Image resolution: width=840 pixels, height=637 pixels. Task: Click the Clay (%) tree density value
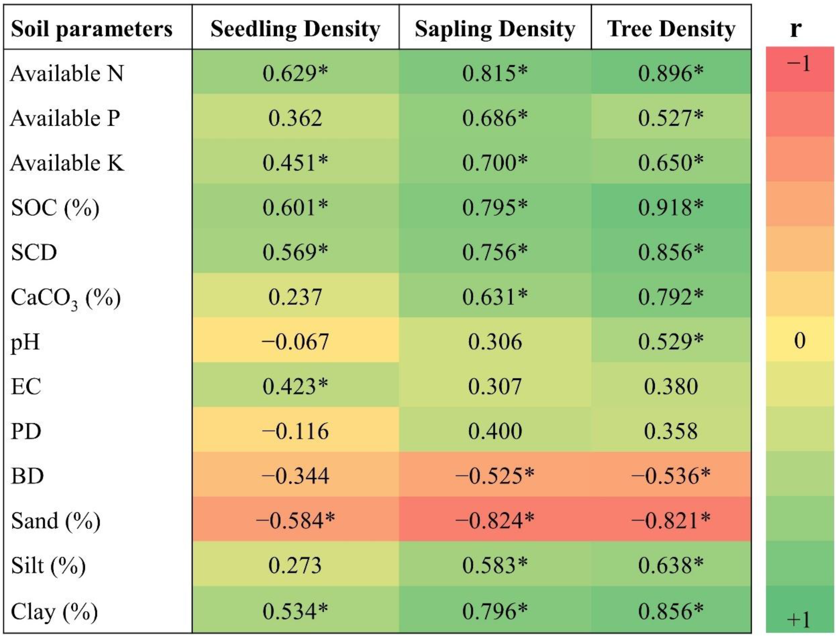click(x=671, y=611)
